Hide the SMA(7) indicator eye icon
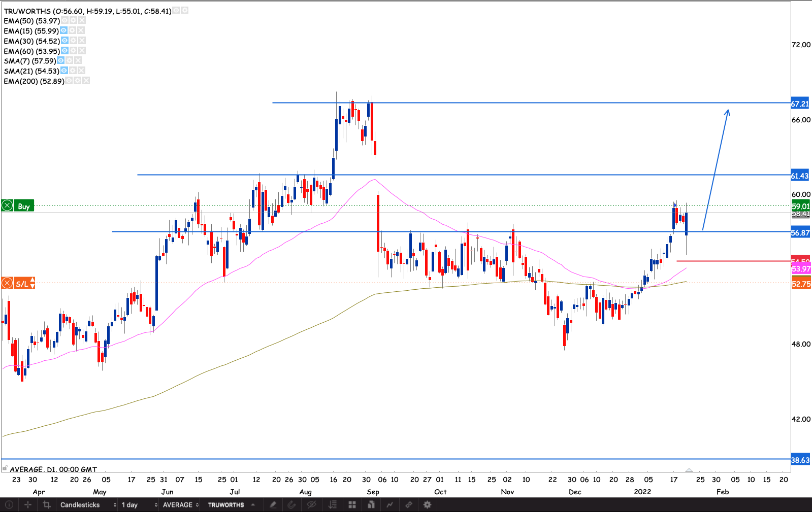This screenshot has width=812, height=512. tap(61, 60)
